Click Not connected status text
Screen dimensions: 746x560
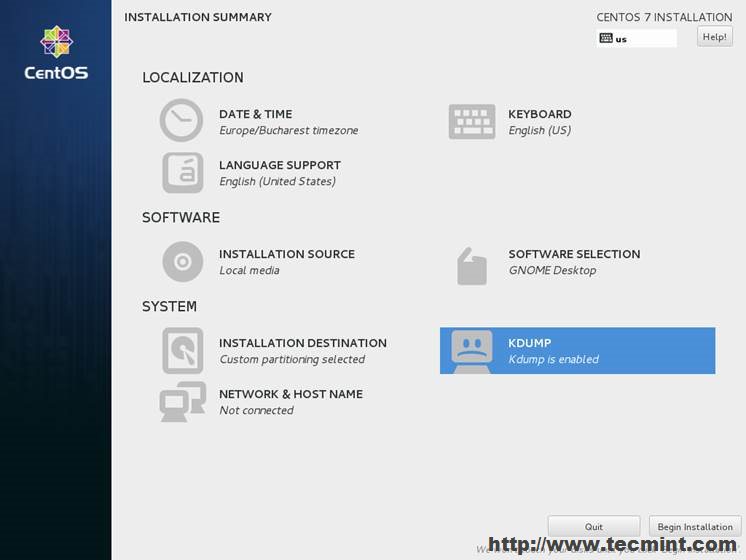click(x=256, y=410)
